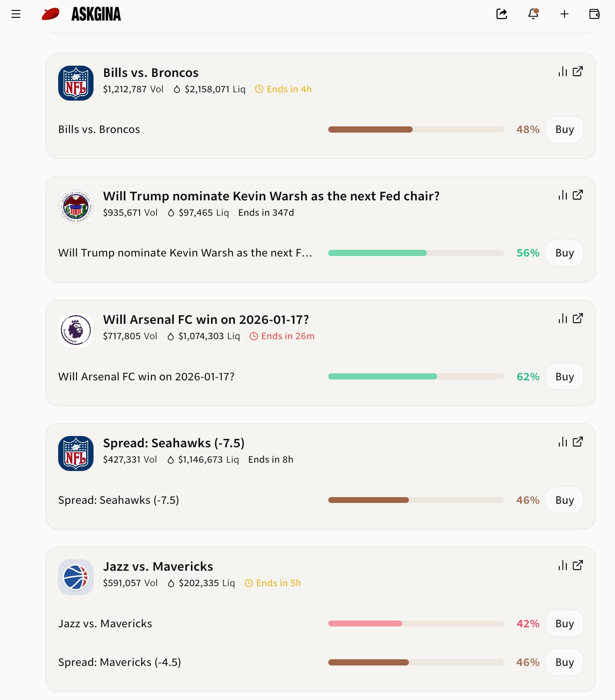
Task: Buy Kevin Warsh Fed chair at 56%
Action: click(564, 253)
